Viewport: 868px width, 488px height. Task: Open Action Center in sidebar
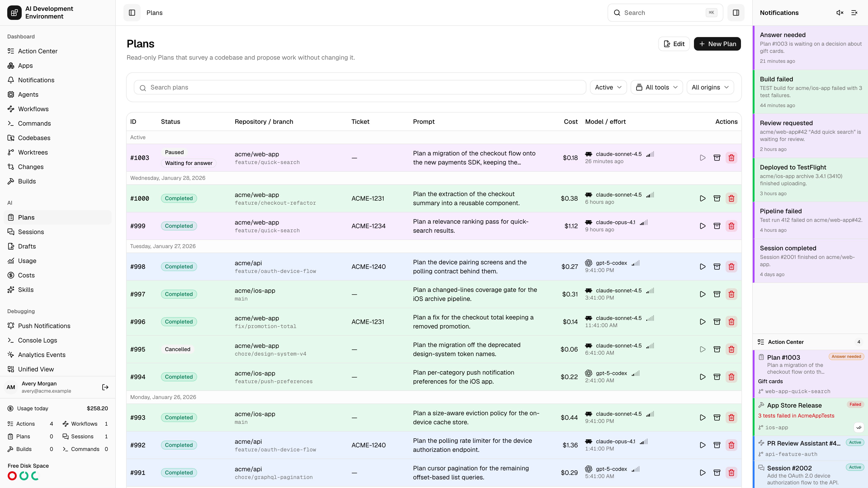[x=58, y=51]
